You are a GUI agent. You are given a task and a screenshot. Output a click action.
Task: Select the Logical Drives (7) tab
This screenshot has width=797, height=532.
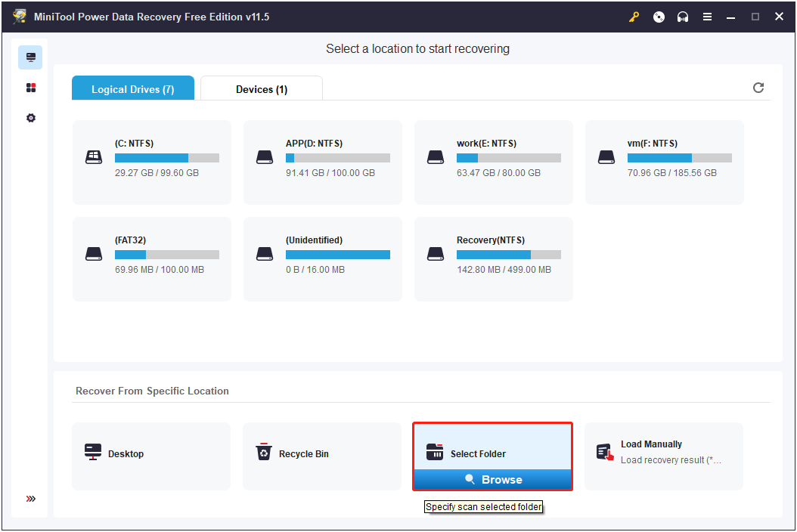point(133,89)
